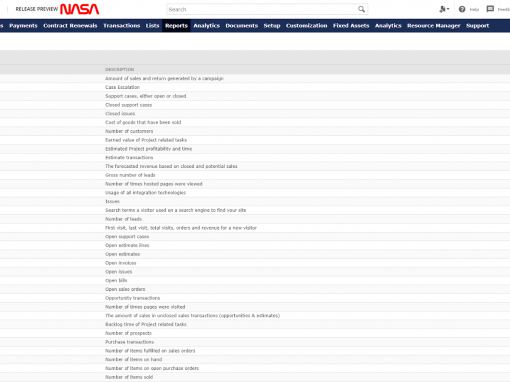Viewport: 510px width, 382px height.
Task: Click the search magnifier icon
Action: (361, 9)
